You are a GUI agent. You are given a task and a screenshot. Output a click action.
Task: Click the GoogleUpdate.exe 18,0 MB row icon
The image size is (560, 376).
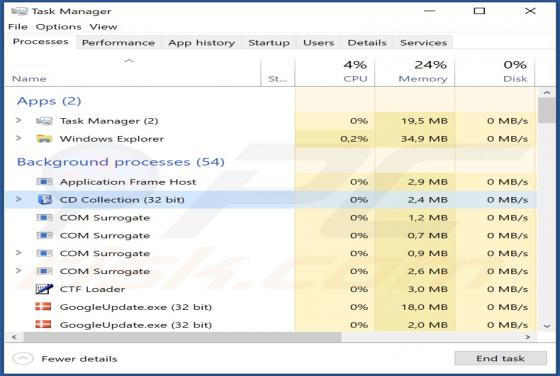[43, 306]
